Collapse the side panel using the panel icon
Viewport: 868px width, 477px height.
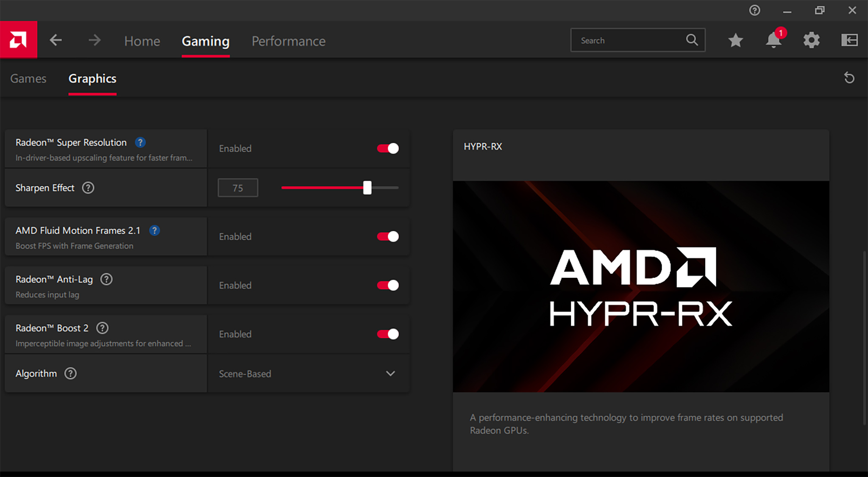pyautogui.click(x=849, y=40)
